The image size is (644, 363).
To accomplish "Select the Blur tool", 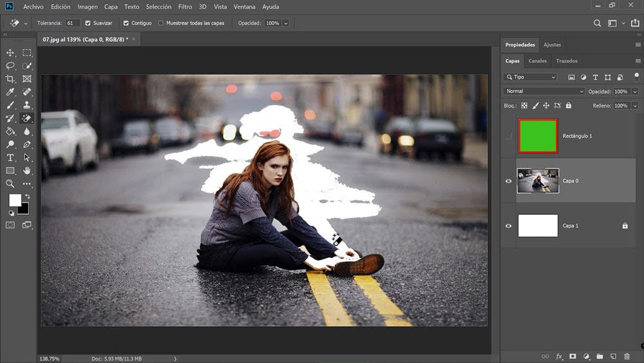I will coord(26,132).
